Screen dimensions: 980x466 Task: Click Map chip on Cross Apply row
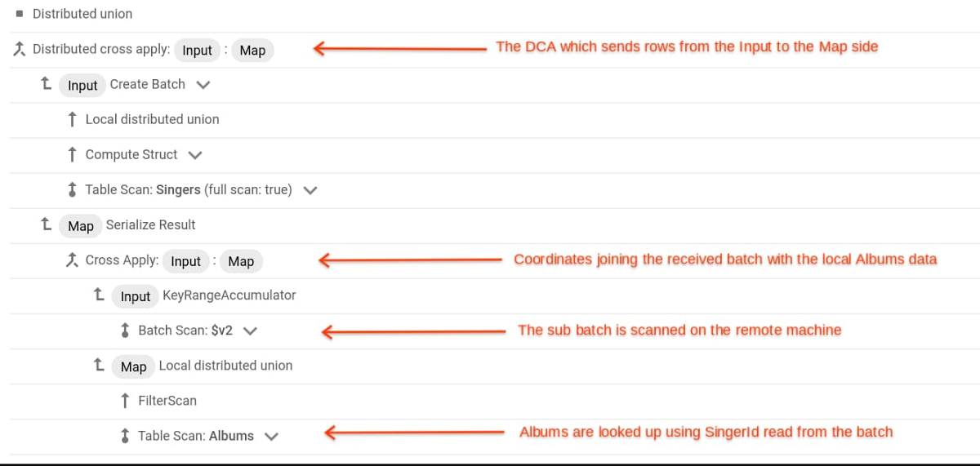point(241,261)
